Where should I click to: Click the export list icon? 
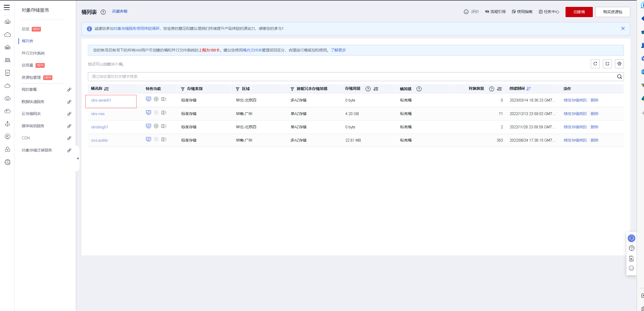pyautogui.click(x=607, y=64)
